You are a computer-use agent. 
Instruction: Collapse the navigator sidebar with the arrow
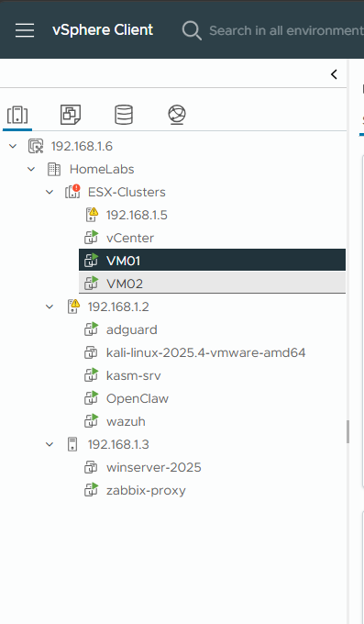click(334, 74)
